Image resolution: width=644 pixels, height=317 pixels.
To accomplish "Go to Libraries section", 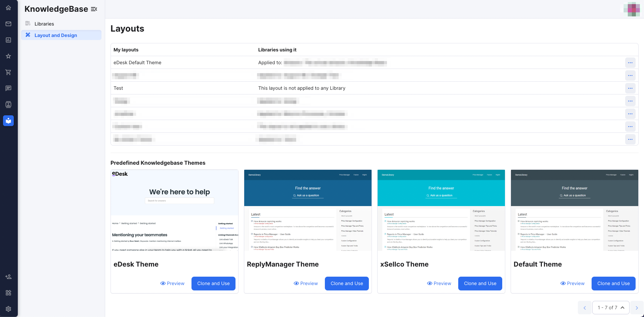I will pyautogui.click(x=44, y=24).
